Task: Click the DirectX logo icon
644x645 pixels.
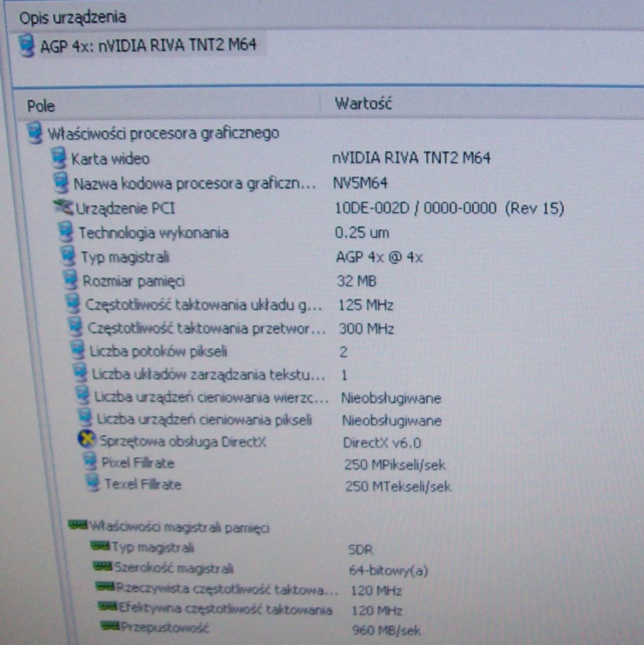Action: point(87,439)
